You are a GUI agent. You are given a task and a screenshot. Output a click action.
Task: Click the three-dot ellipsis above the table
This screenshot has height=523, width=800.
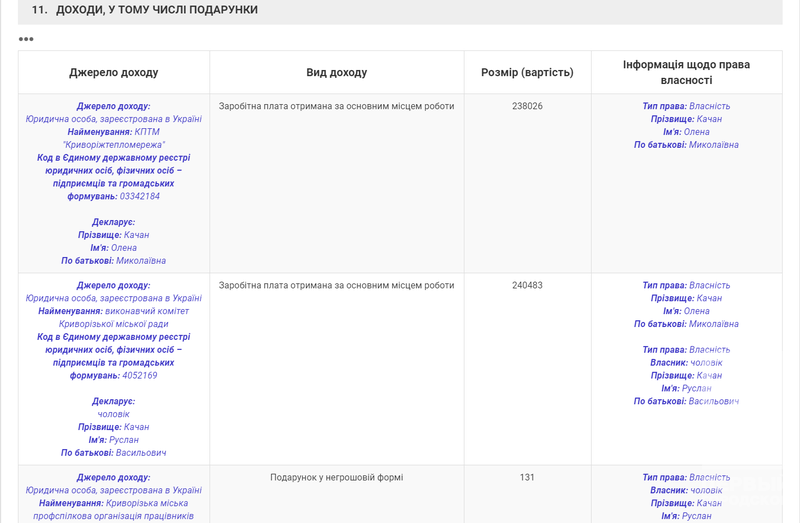coord(26,39)
